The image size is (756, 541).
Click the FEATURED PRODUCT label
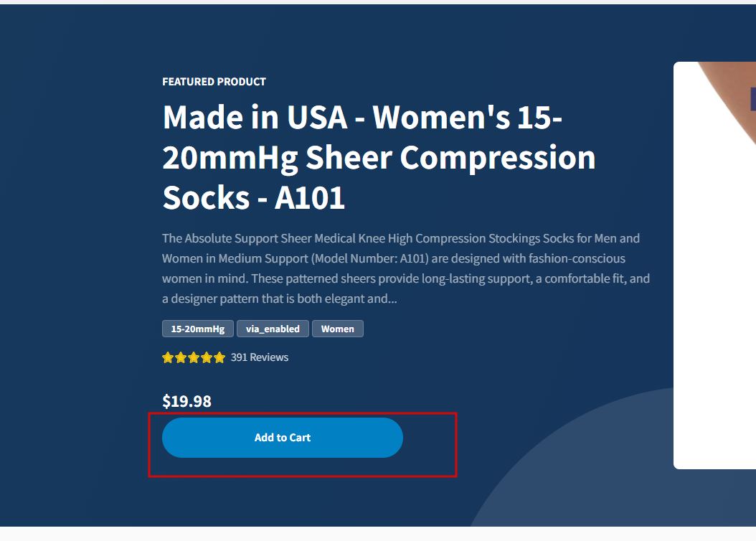214,82
